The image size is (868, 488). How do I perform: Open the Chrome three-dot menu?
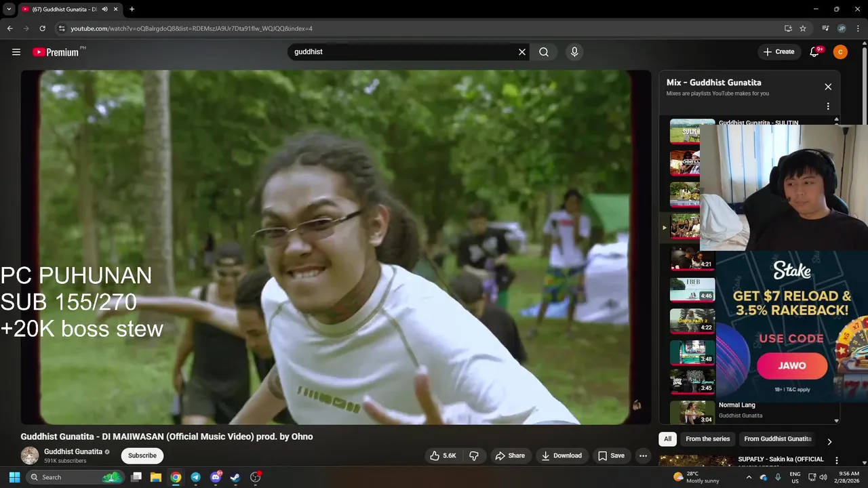click(x=858, y=28)
